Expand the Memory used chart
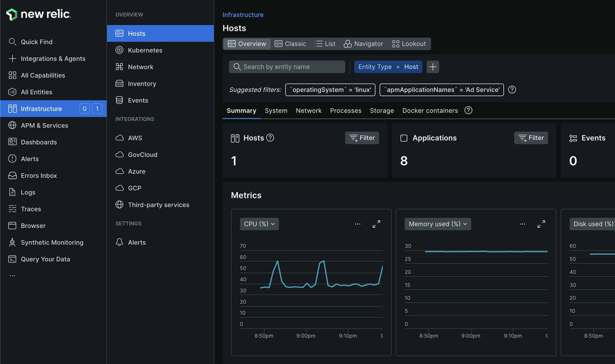Image resolution: width=615 pixels, height=364 pixels. pyautogui.click(x=541, y=224)
